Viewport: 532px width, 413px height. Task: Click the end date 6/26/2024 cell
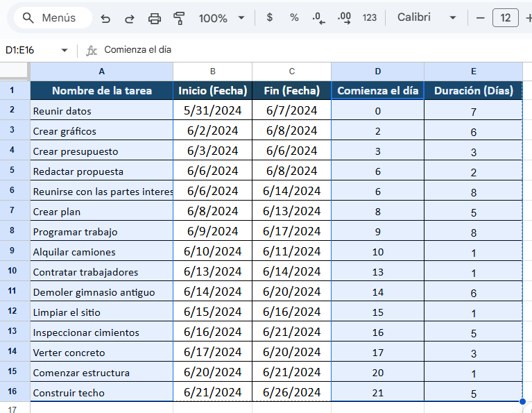tap(291, 391)
